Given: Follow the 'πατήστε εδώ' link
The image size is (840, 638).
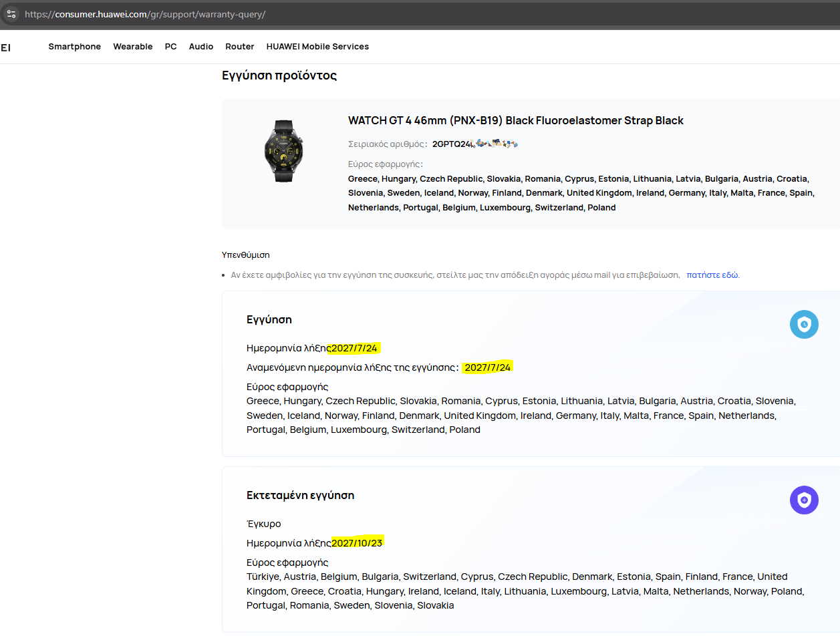Looking at the screenshot, I should coord(712,275).
